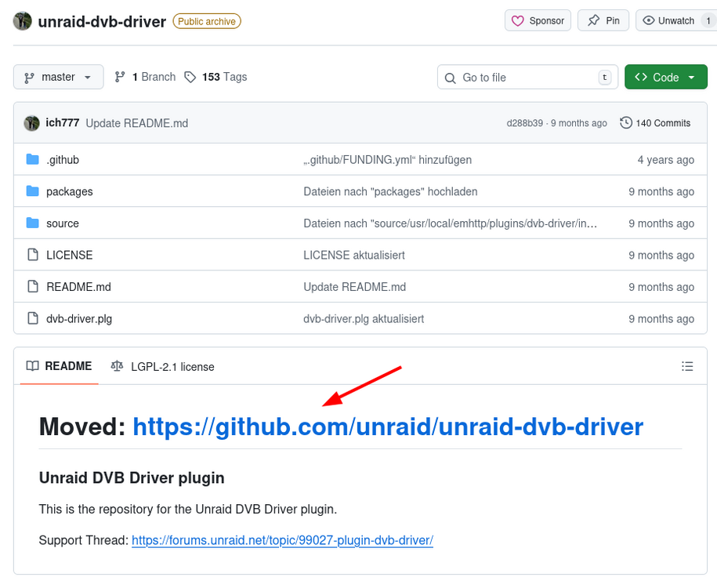Open the 140 Commits history link
717x588 pixels.
(x=655, y=122)
